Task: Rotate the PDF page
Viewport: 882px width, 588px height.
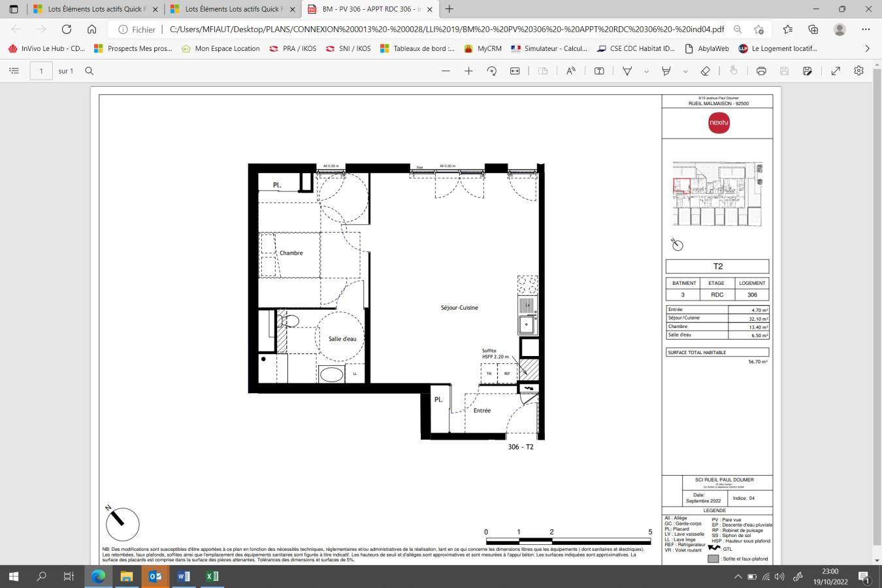Action: (492, 71)
